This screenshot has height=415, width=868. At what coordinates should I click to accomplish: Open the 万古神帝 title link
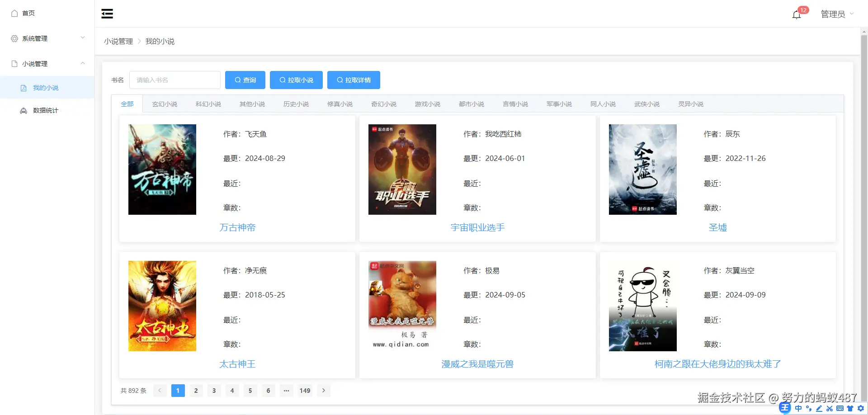tap(237, 227)
